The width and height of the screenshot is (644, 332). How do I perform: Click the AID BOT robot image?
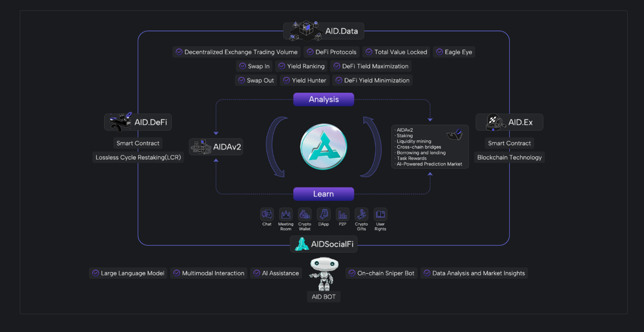(324, 274)
